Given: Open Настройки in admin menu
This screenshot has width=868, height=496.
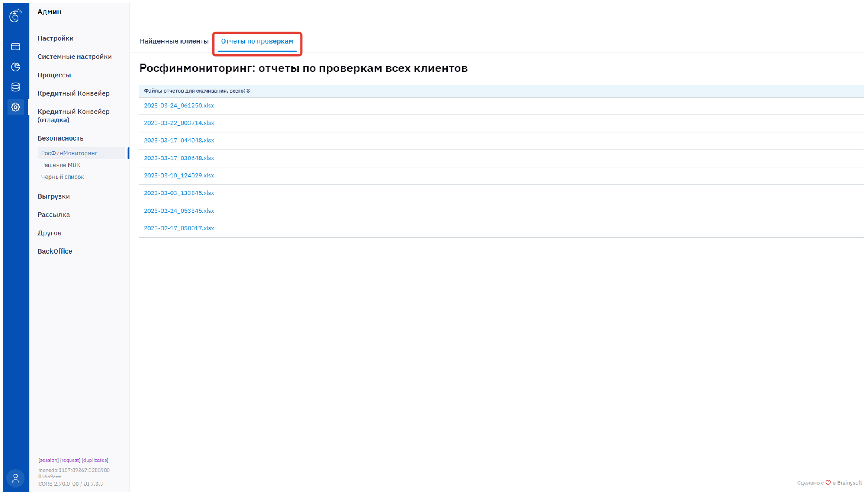Looking at the screenshot, I should [55, 38].
